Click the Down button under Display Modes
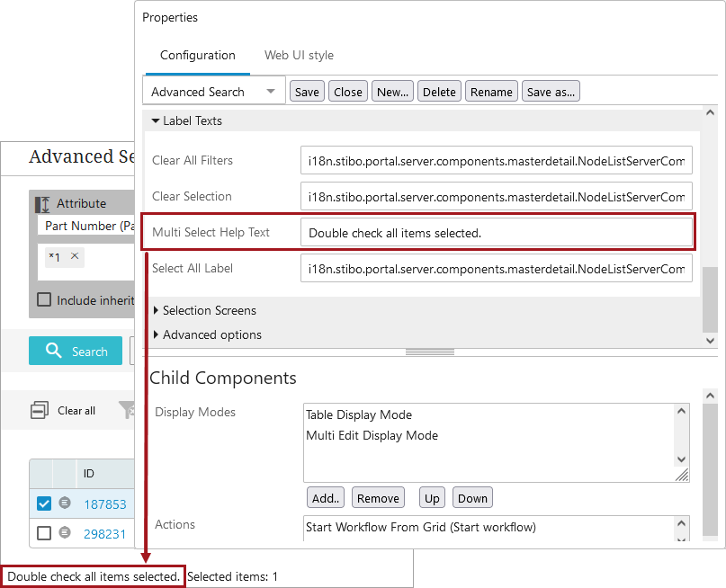This screenshot has height=588, width=726. [472, 498]
